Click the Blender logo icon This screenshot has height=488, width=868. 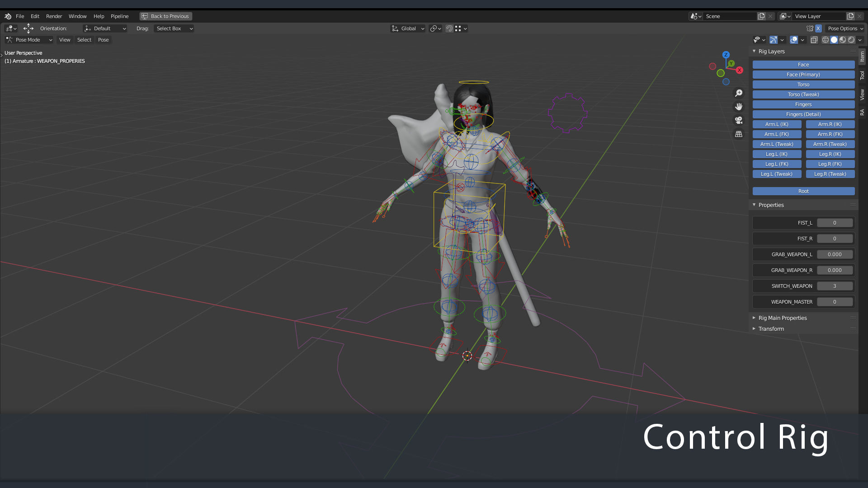coord(8,16)
